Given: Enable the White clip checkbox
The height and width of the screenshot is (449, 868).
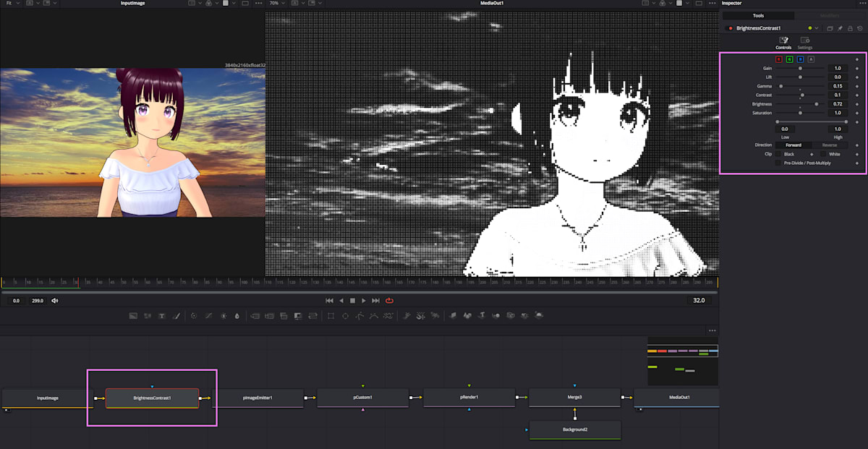Looking at the screenshot, I should point(822,154).
